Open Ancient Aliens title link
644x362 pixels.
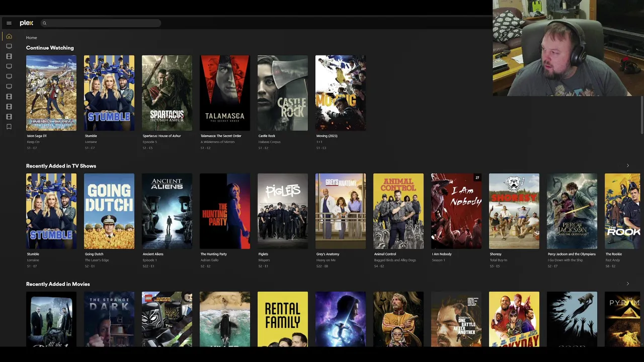pos(153,254)
